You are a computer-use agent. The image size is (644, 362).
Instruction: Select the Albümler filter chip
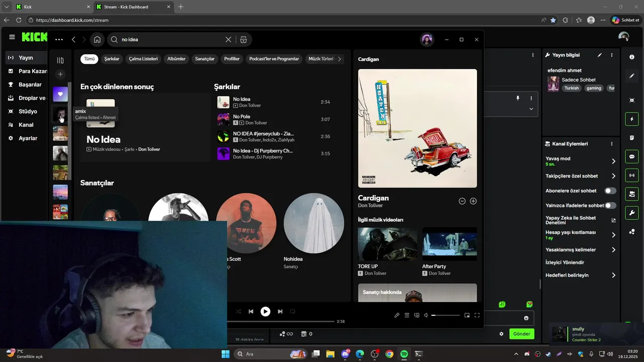point(177,59)
